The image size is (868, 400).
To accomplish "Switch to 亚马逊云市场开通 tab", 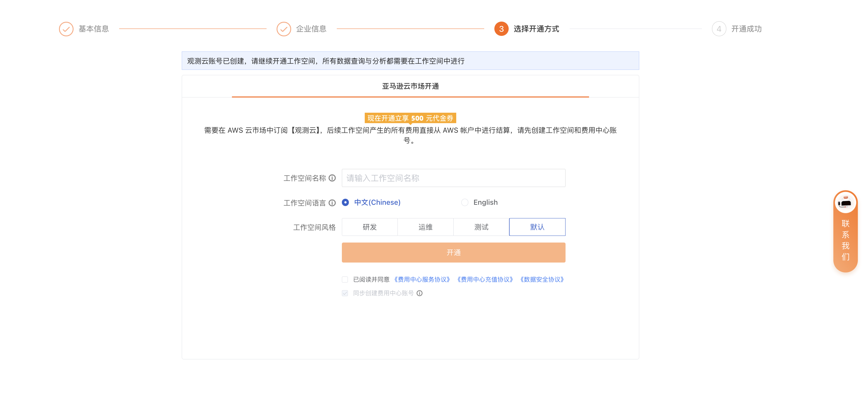I will 410,86.
